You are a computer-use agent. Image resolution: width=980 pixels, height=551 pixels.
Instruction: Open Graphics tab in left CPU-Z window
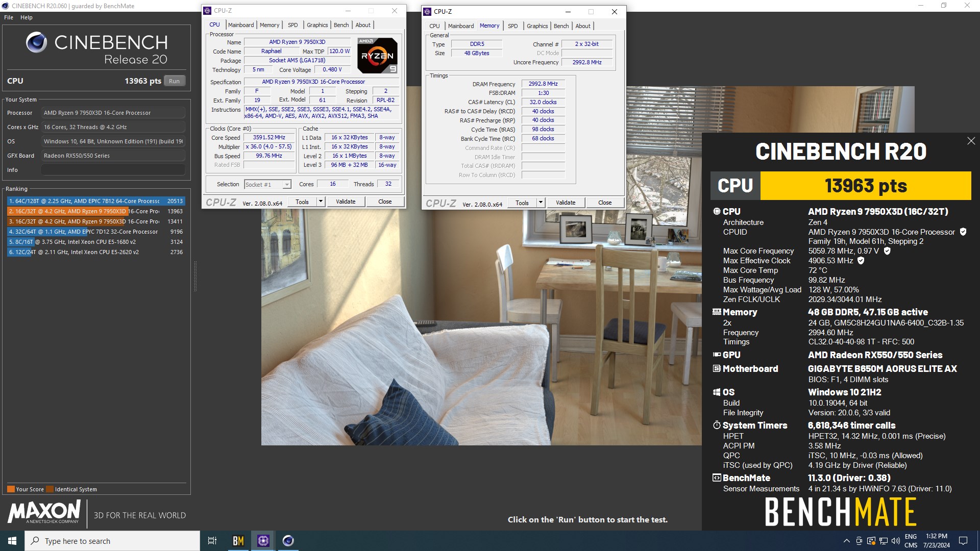(x=317, y=25)
